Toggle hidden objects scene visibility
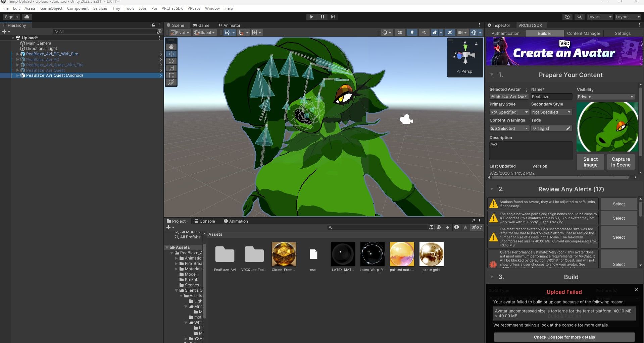This screenshot has width=644, height=343. pos(450,33)
